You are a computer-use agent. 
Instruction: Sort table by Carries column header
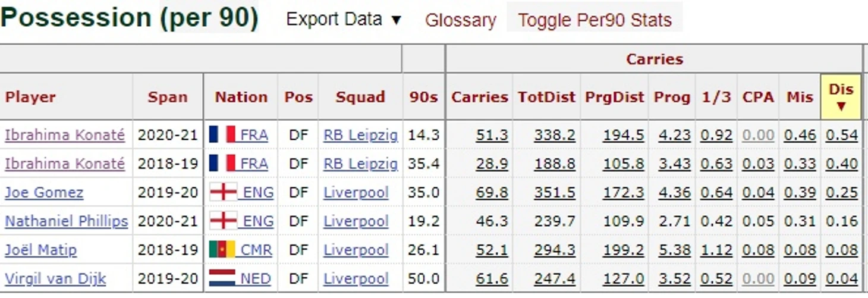479,97
